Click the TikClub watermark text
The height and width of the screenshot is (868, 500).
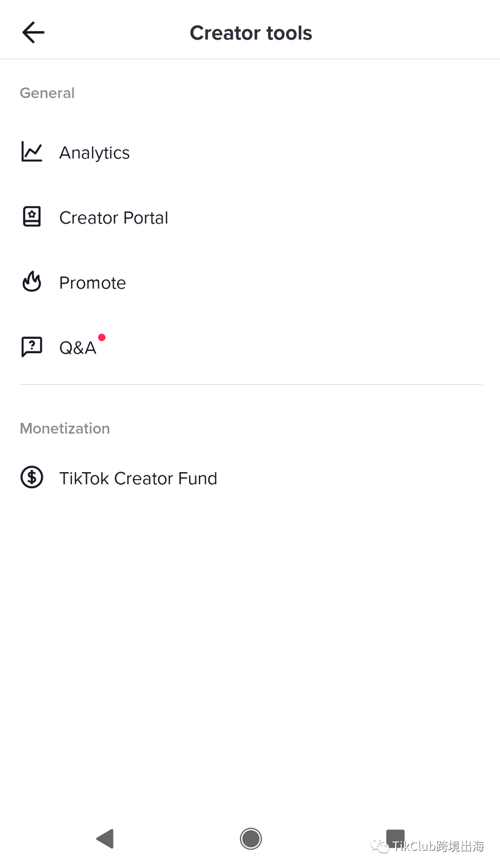pyautogui.click(x=438, y=847)
